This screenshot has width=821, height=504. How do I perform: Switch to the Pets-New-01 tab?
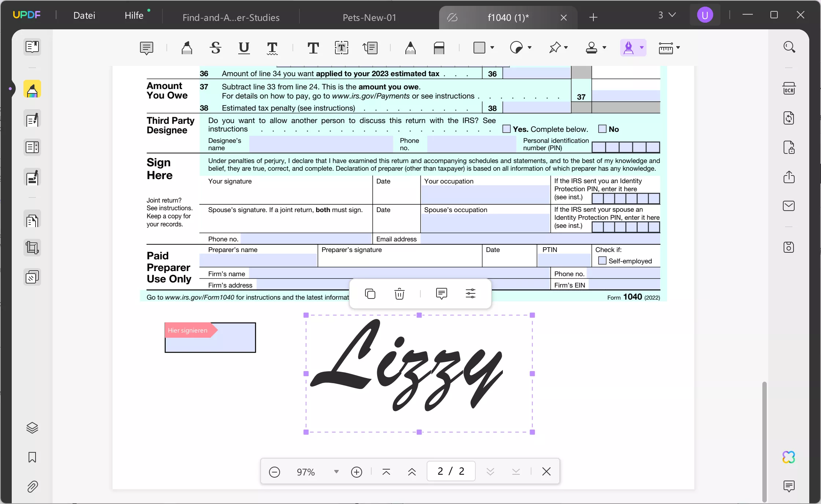pyautogui.click(x=369, y=17)
